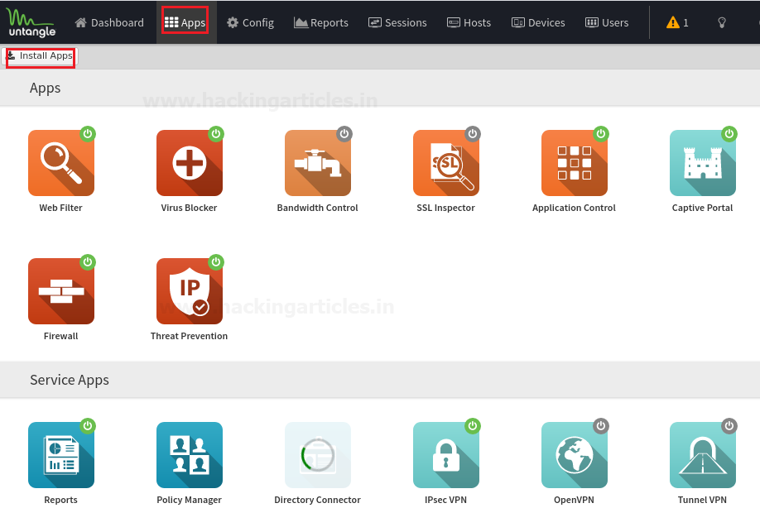
Task: Switch to the Hosts tab
Action: [x=469, y=22]
